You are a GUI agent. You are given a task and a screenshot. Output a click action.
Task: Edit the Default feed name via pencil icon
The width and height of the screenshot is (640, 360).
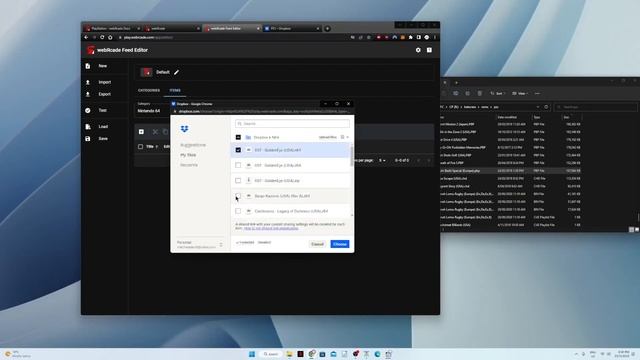tap(176, 72)
